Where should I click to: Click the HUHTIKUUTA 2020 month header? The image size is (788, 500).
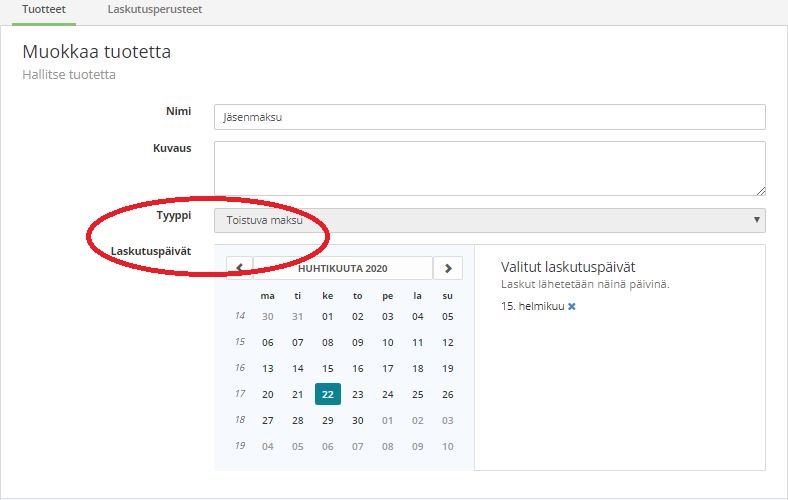click(342, 268)
